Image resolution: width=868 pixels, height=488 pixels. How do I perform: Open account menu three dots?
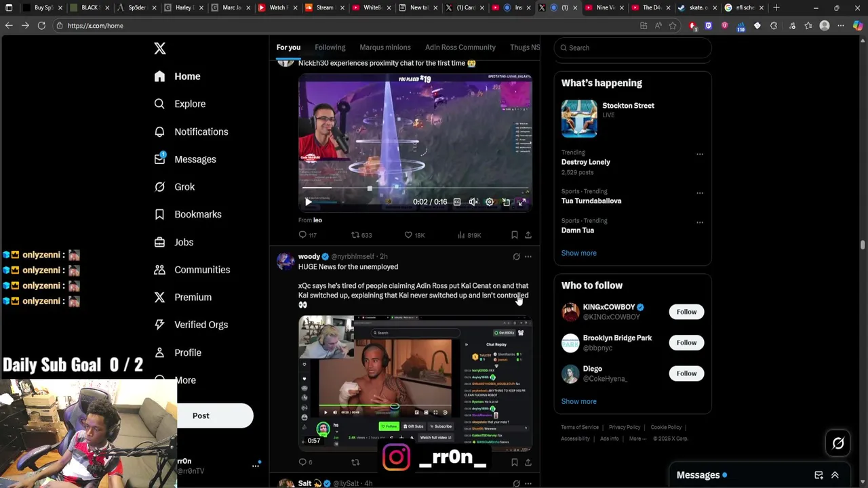coord(256,465)
